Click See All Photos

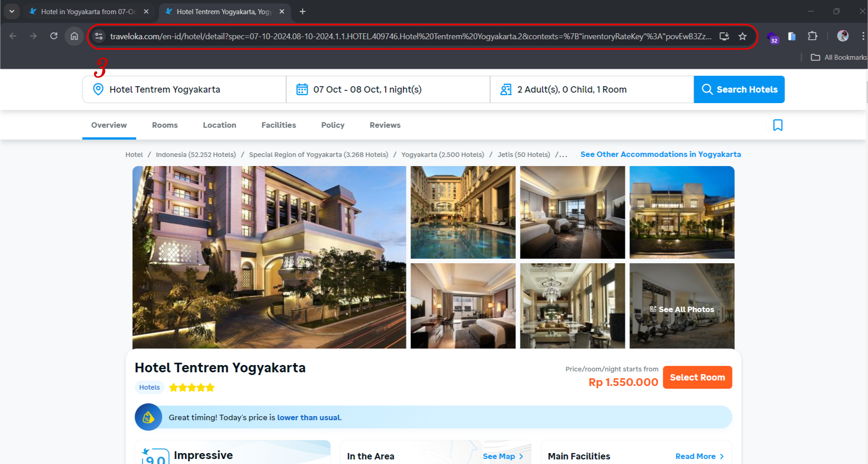coord(682,309)
